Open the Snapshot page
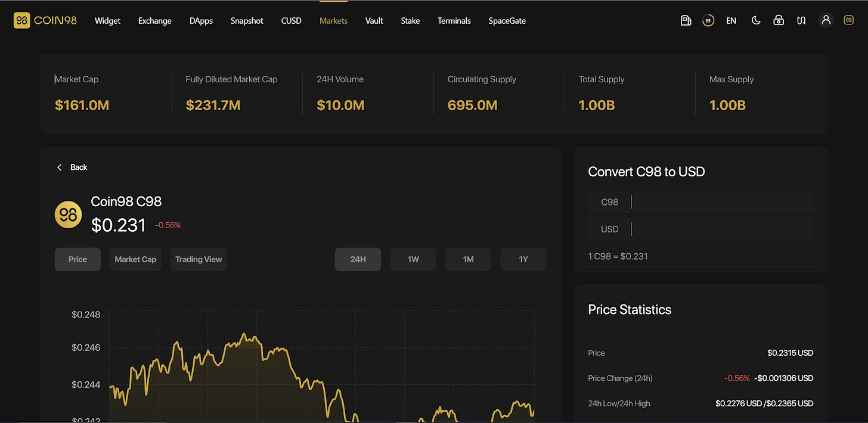Screen dimensions: 868x423 pos(247,20)
